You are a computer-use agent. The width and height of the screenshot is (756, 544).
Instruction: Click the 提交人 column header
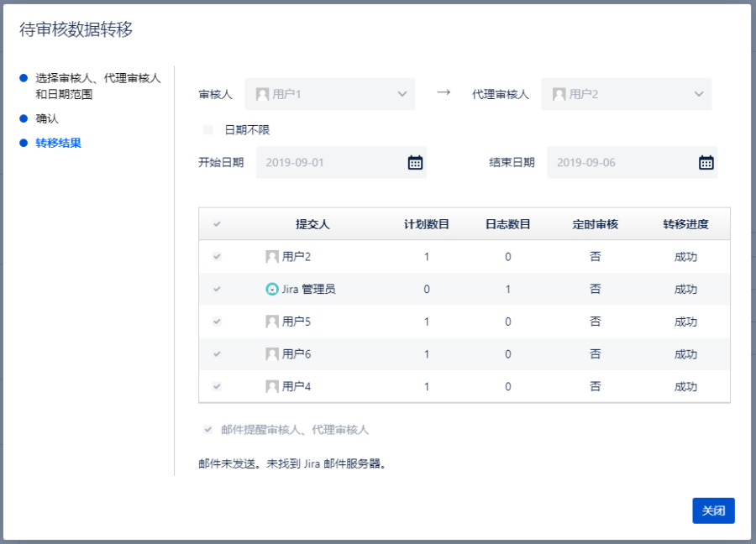click(312, 224)
